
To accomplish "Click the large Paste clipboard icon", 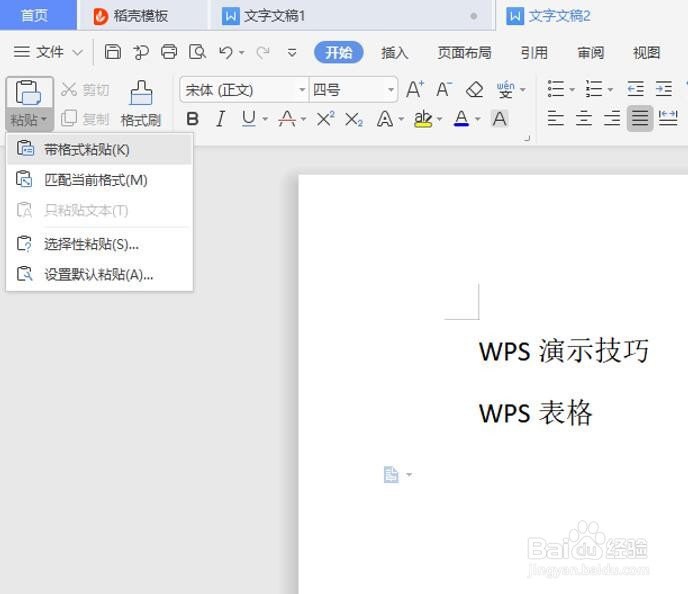I will [29, 93].
